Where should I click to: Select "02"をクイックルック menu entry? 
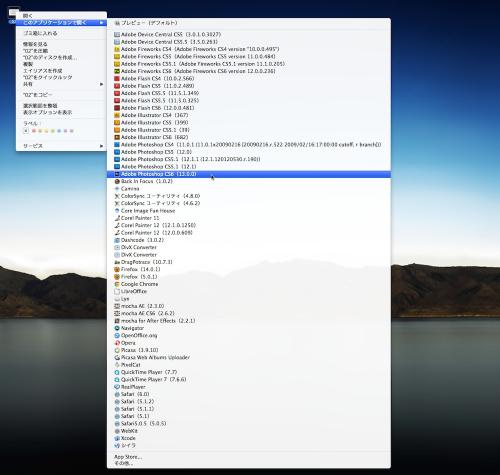61,77
